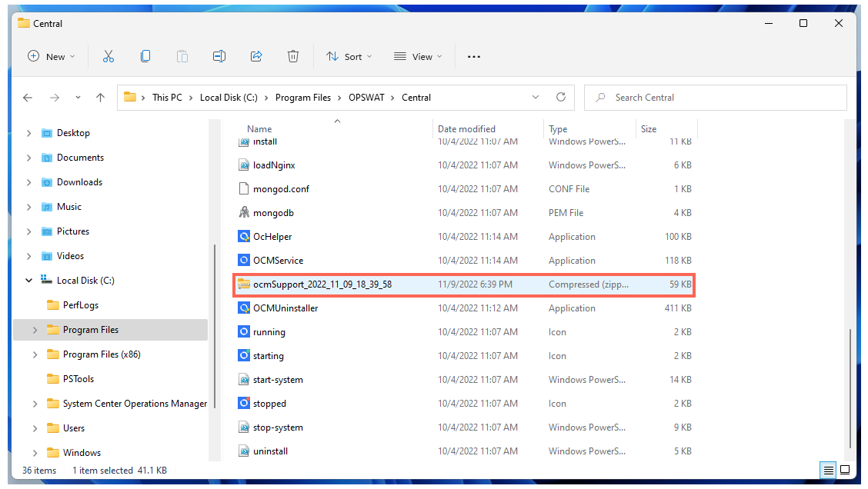Click the Paste clipboard icon

182,56
